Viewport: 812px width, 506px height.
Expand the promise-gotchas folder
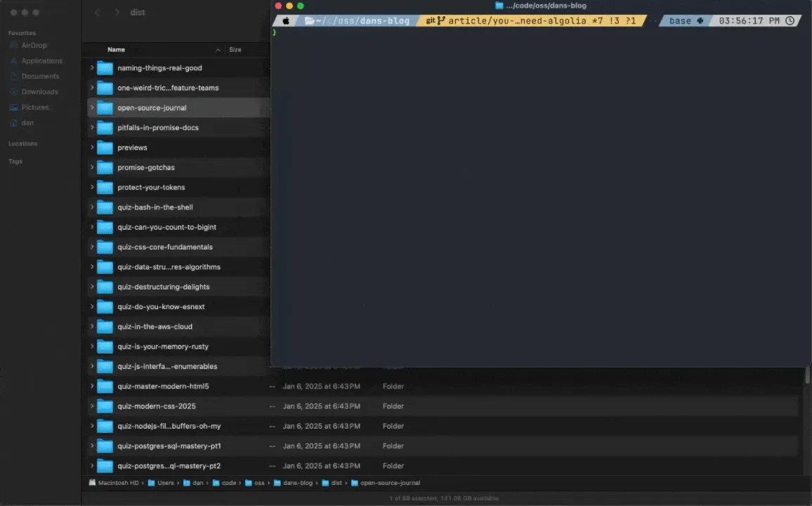click(92, 167)
